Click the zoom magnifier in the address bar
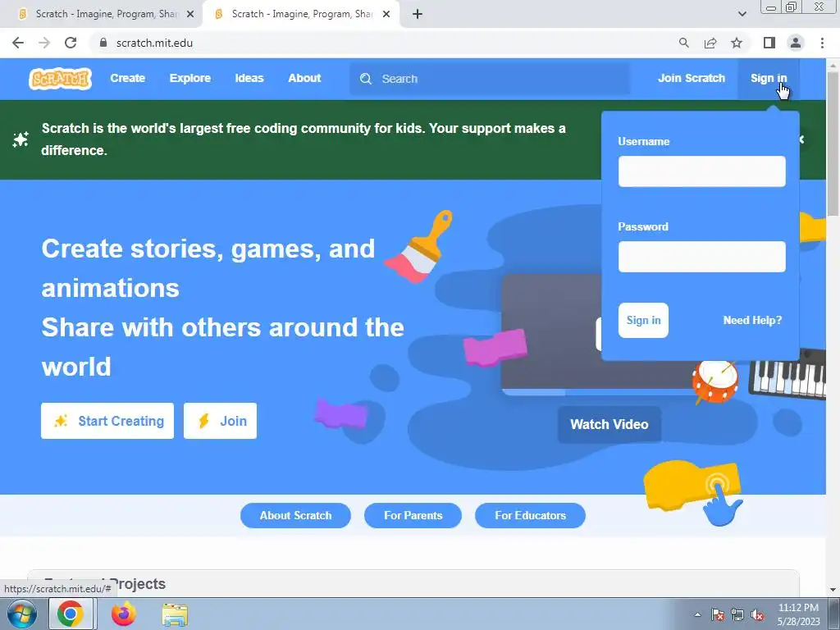Screen dimensions: 840x630 point(683,43)
